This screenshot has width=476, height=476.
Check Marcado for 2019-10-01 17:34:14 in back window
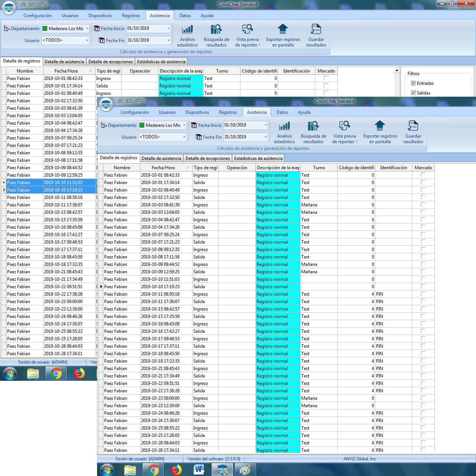[326, 86]
